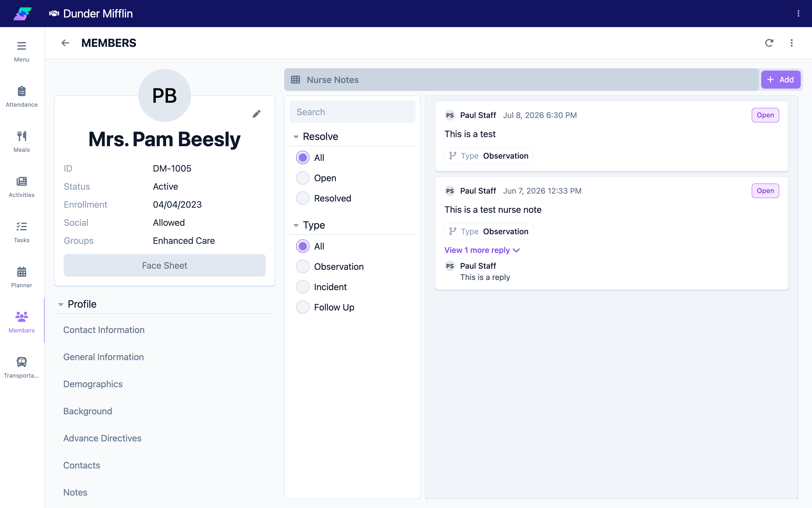Open the Planner calendar icon
812x508 pixels.
click(x=21, y=271)
